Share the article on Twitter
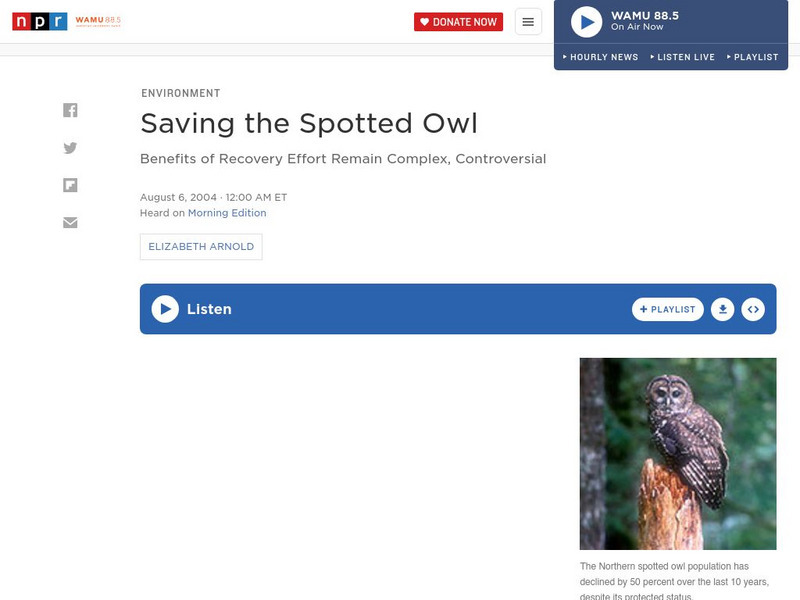800x600 pixels. [70, 148]
